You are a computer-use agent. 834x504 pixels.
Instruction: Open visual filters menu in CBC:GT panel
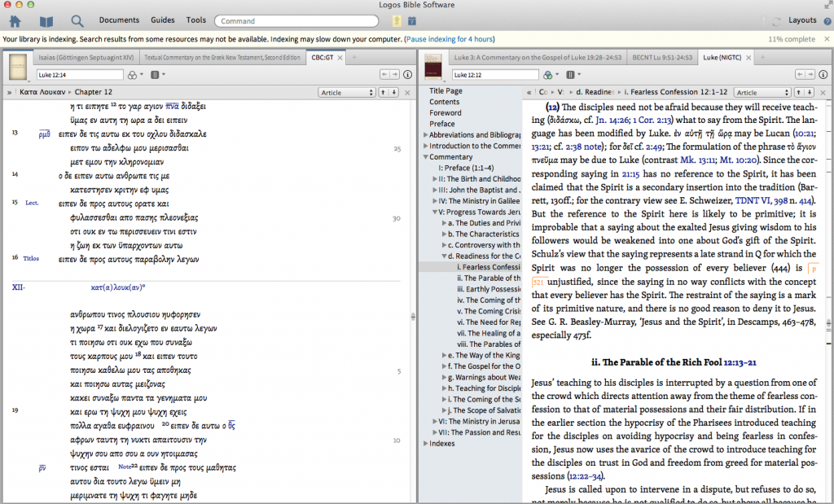(x=135, y=75)
